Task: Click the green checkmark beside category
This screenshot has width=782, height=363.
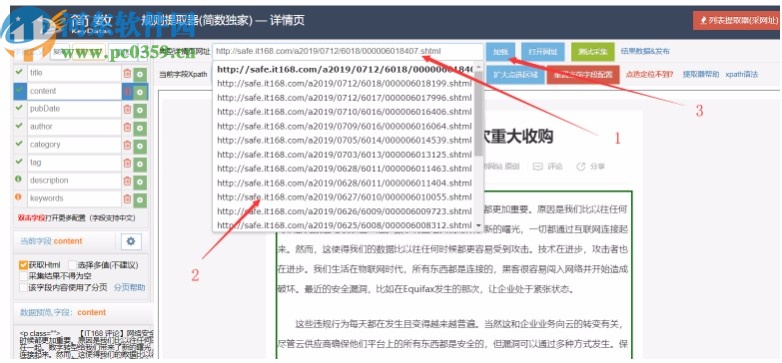Action: point(19,144)
